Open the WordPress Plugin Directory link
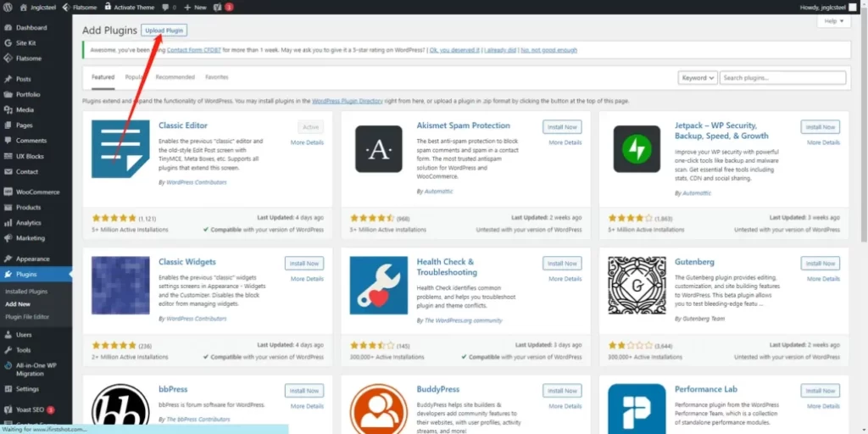Screen dimensions: 868x434 tap(347, 102)
